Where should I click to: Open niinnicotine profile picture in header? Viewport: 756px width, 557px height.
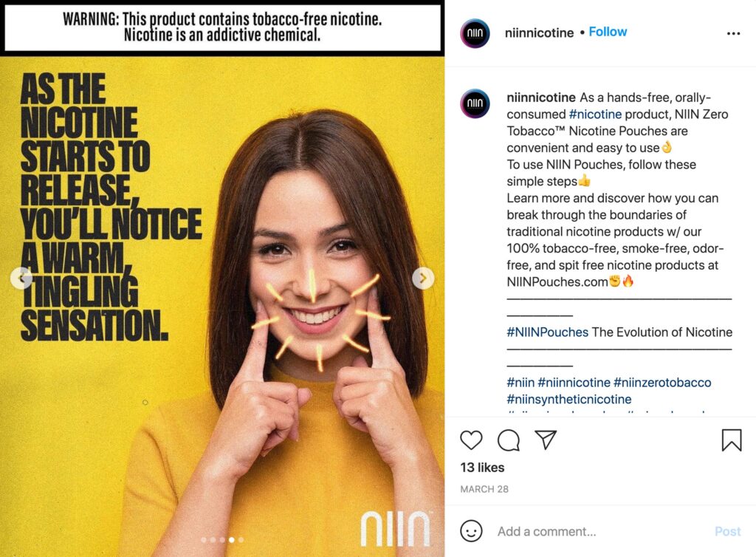(x=475, y=33)
